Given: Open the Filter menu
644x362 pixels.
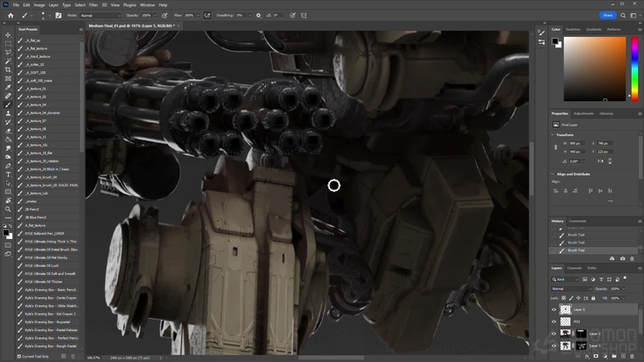Looking at the screenshot, I should [93, 5].
